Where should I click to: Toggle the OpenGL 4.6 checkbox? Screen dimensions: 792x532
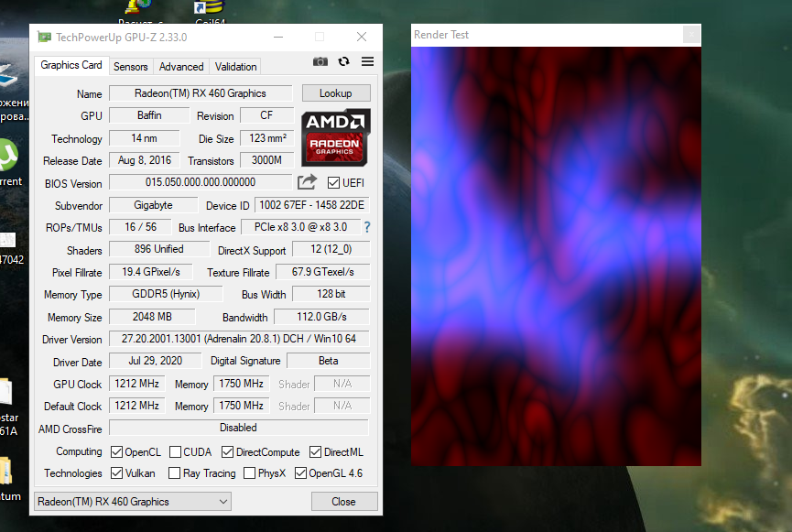301,472
